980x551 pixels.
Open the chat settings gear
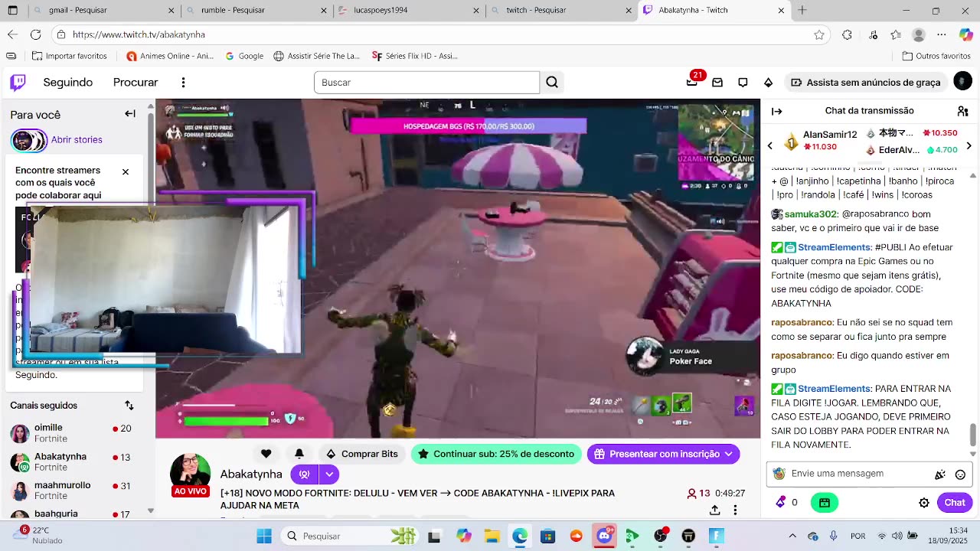click(924, 503)
